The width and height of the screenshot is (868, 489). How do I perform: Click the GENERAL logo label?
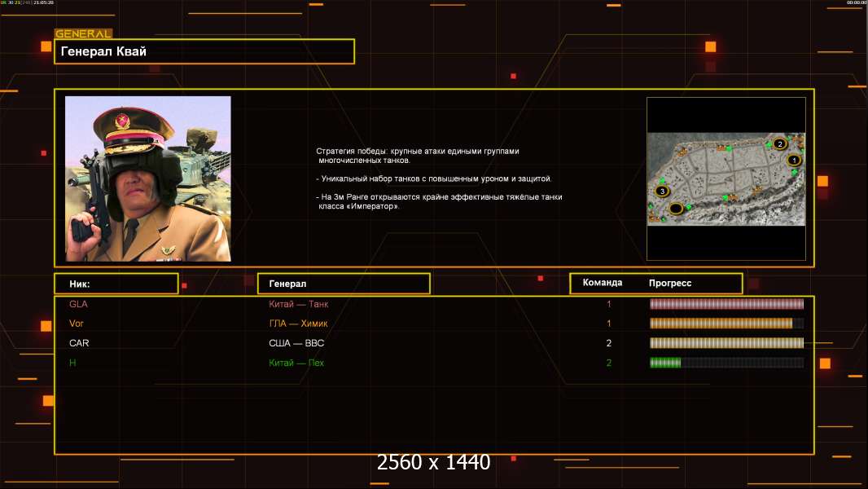[83, 34]
